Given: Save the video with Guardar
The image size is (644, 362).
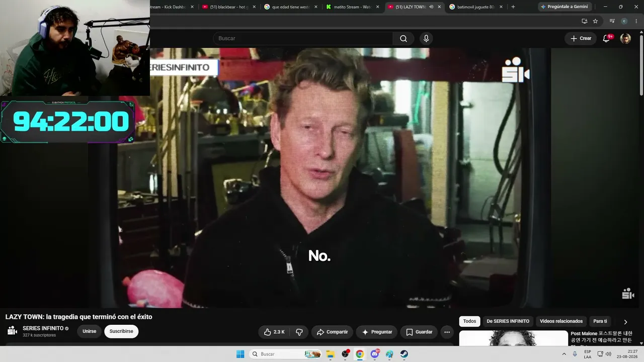Looking at the screenshot, I should (x=419, y=332).
